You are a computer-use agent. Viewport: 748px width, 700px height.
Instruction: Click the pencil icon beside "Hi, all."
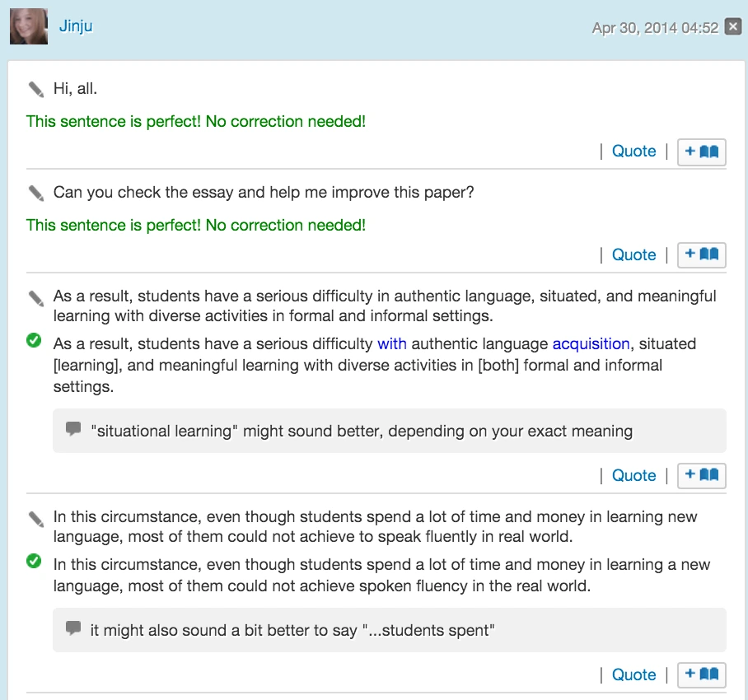35,89
